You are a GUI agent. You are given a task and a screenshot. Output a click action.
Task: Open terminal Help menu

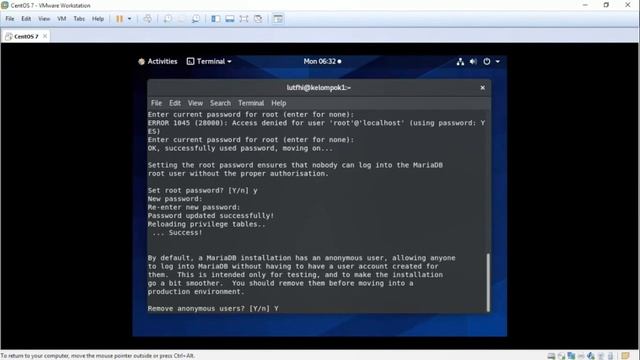coord(279,103)
